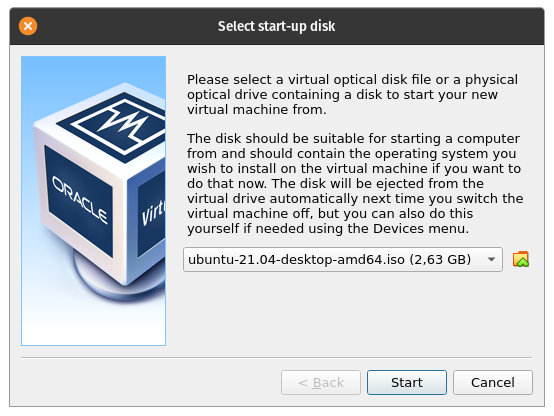Viewport: 554px width, 416px height.
Task: Open the choose virtual optical disk file folder icon
Action: 520,259
